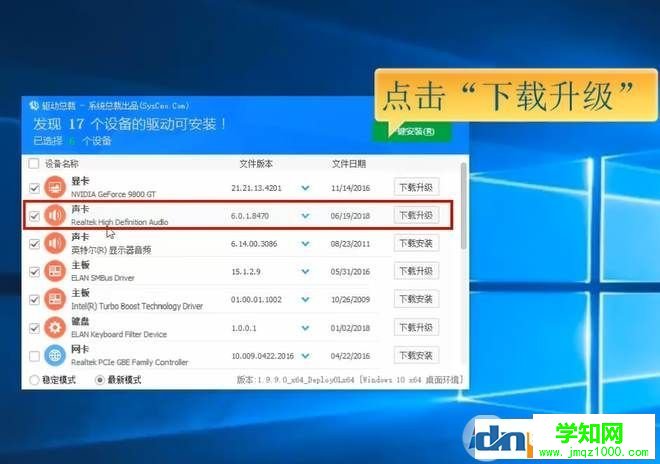Check the Realtek PCIe GBE Family Controller checkbox

34,356
